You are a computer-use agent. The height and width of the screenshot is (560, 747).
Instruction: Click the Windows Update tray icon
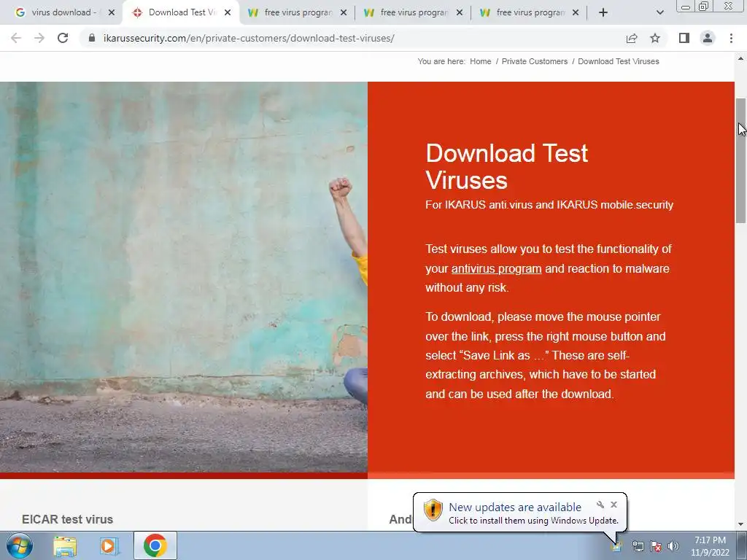tap(617, 546)
